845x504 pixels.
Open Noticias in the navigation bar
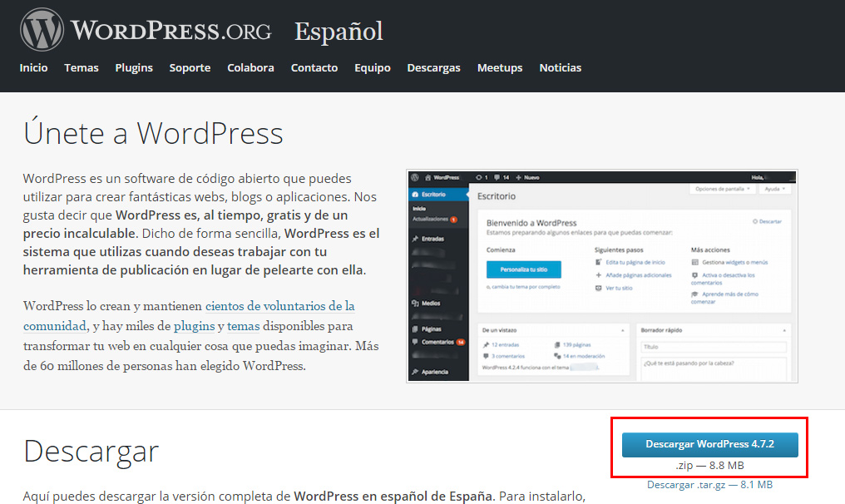coord(561,68)
